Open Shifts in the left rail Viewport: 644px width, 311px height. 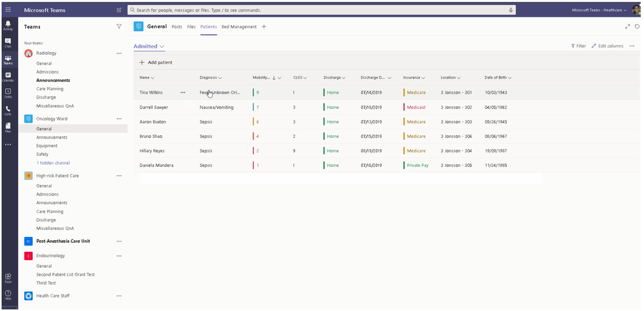point(8,93)
